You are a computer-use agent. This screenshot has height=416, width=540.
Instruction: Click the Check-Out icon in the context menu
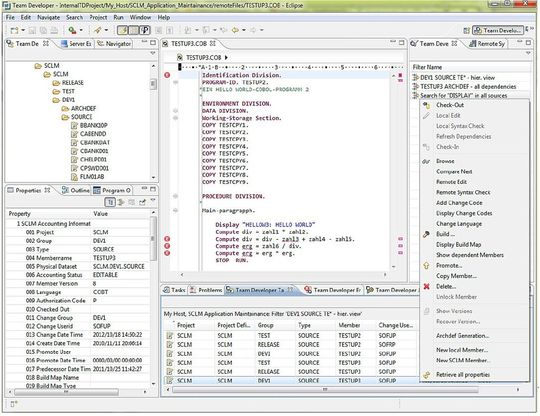tap(426, 105)
